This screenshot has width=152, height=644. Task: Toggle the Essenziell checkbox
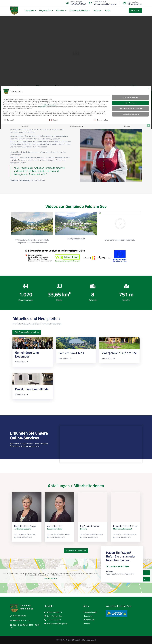click(5, 120)
